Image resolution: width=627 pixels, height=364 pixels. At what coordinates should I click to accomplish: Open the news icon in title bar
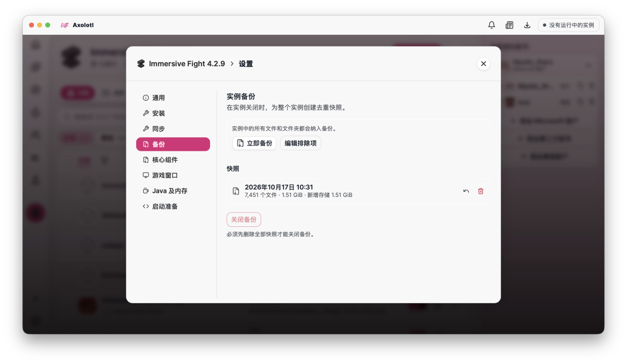tap(509, 25)
